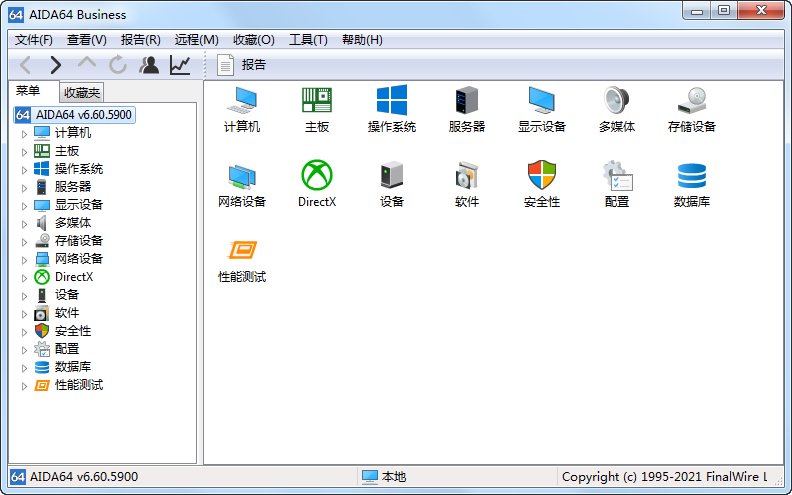Screen dimensions: 792x495
Task: Open the 软件 software icon in main pane
Action: (466, 184)
